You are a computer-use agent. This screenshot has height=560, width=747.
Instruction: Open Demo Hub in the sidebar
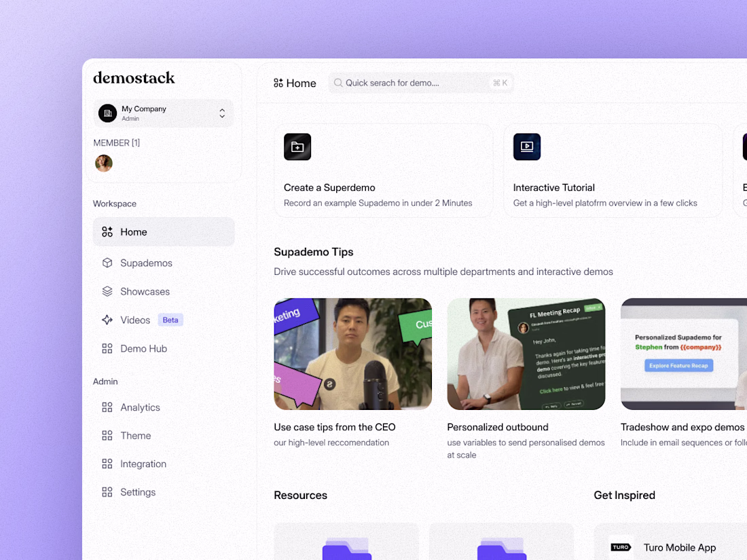[x=143, y=349]
